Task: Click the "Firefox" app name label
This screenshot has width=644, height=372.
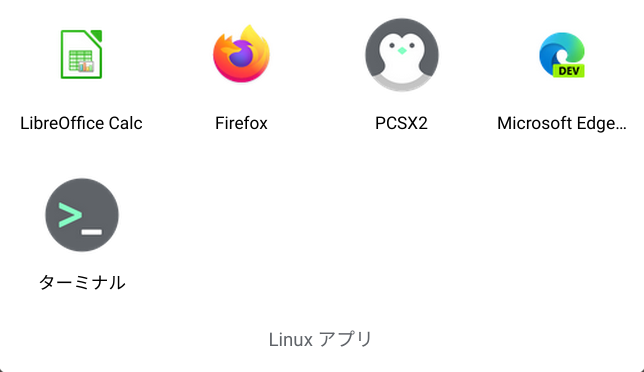Action: pyautogui.click(x=241, y=123)
